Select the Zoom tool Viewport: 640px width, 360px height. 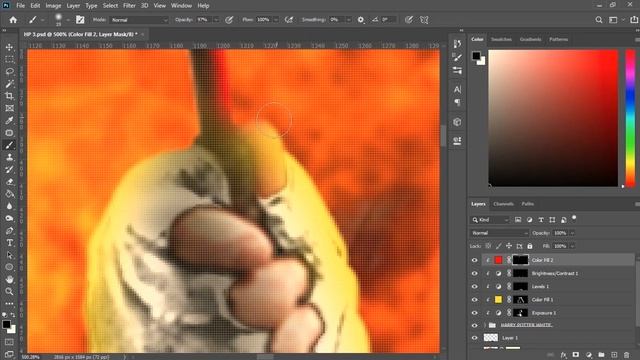9,291
